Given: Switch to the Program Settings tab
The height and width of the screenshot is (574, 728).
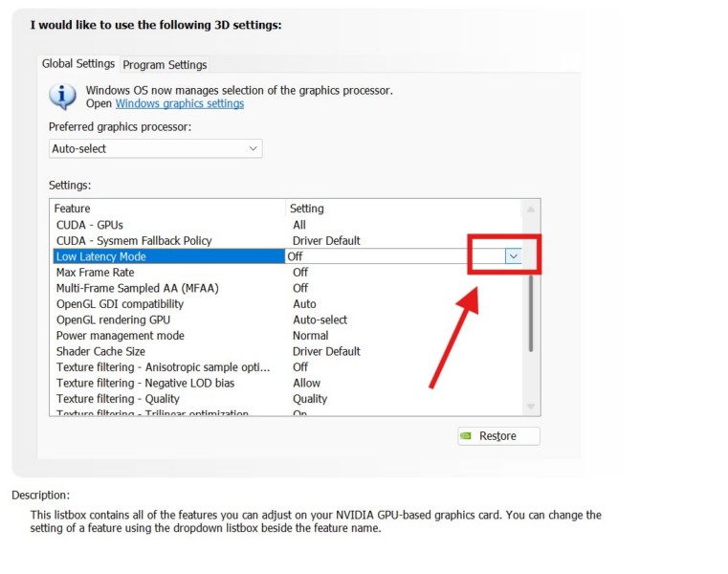Looking at the screenshot, I should [x=165, y=64].
